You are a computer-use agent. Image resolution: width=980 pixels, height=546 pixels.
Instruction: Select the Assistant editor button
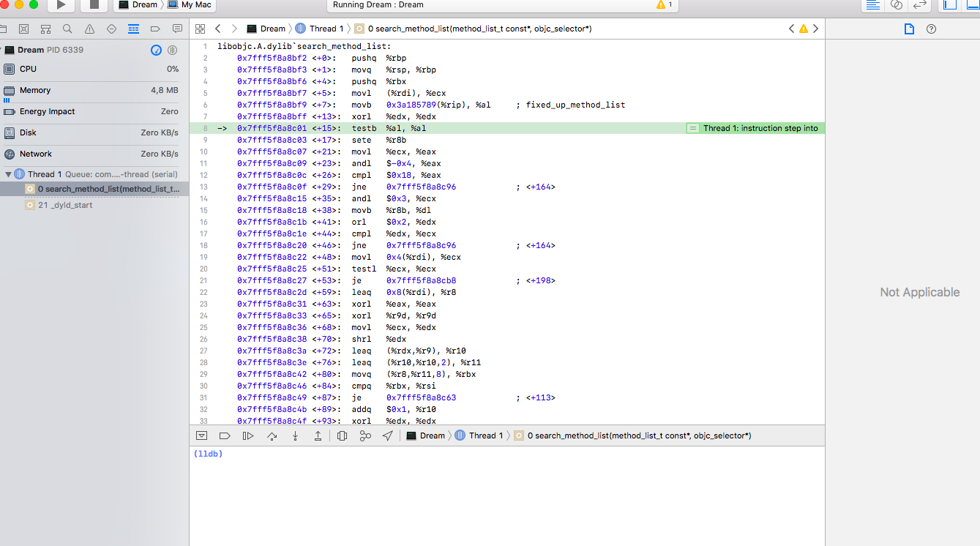click(896, 4)
